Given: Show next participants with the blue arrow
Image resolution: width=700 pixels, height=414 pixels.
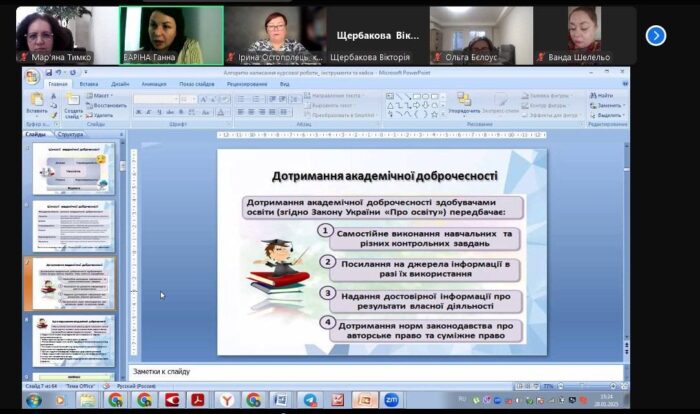Looking at the screenshot, I should [656, 35].
